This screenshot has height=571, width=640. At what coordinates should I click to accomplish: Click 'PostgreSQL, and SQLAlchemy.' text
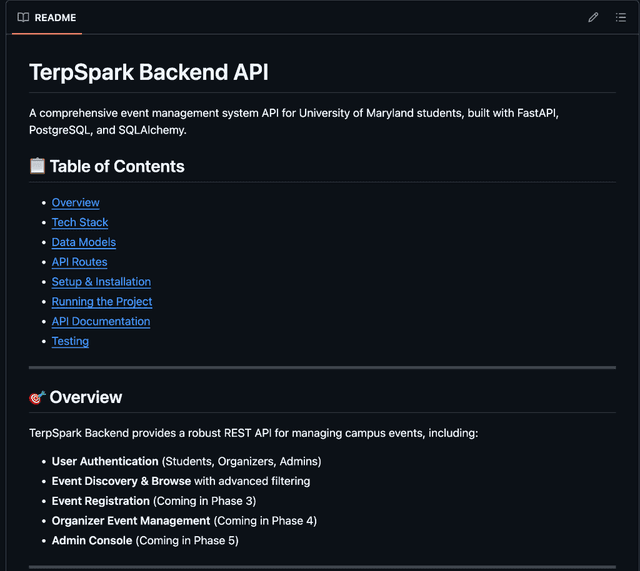coord(108,130)
